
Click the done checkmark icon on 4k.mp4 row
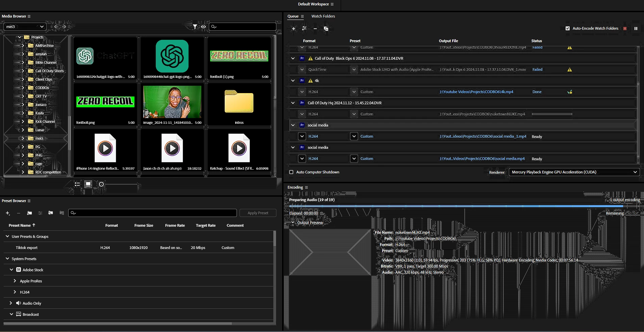coord(570,92)
